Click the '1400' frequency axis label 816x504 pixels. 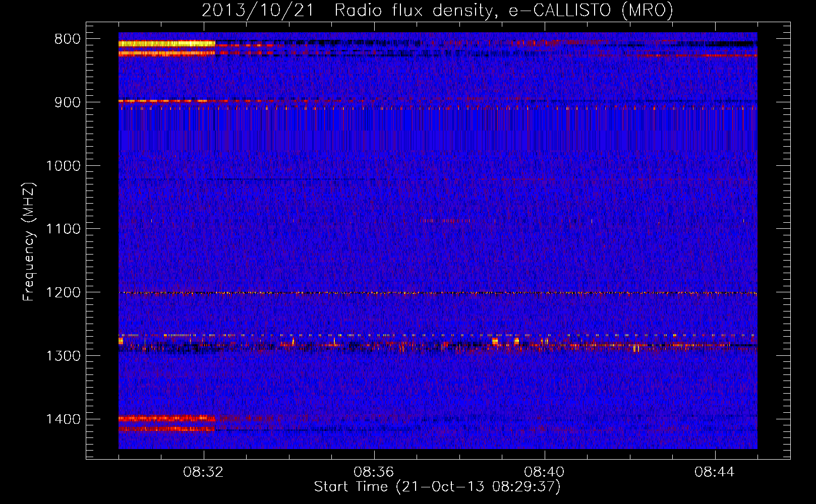coord(63,419)
